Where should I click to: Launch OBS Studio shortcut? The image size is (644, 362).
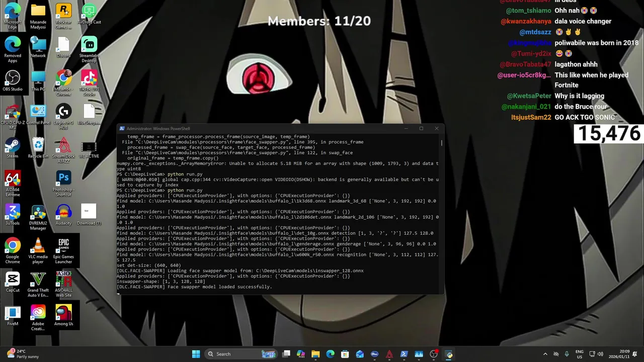[13, 80]
